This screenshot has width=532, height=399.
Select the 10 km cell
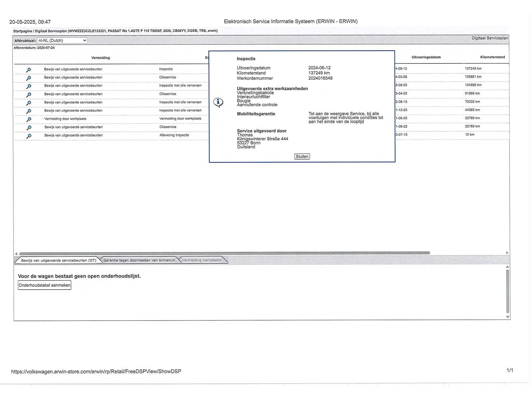(469, 135)
